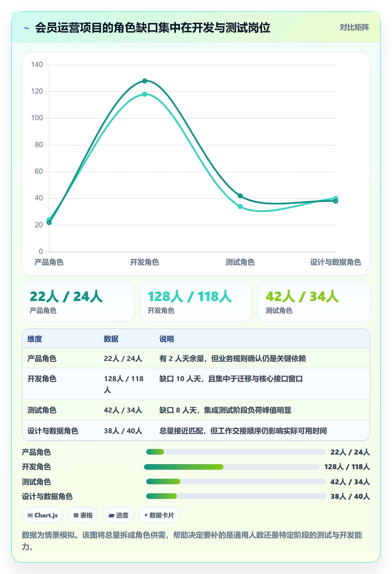This screenshot has height=574, width=392.
Task: Click the Chart.js tag chip
Action: tap(43, 515)
